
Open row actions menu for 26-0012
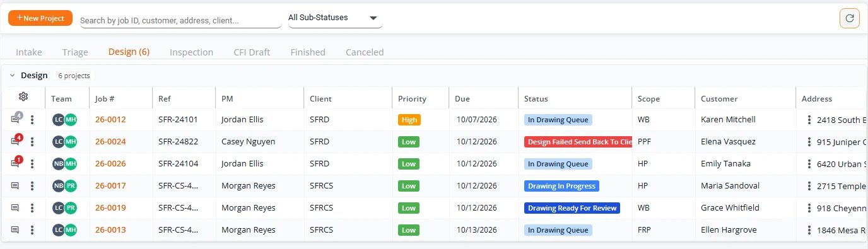(33, 120)
